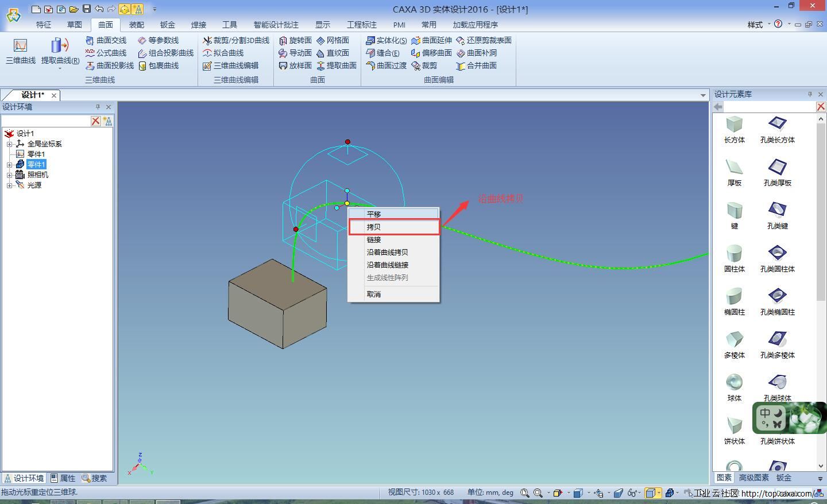Open the 属性 tab in the left panel
This screenshot has width=827, height=504.
pos(63,478)
